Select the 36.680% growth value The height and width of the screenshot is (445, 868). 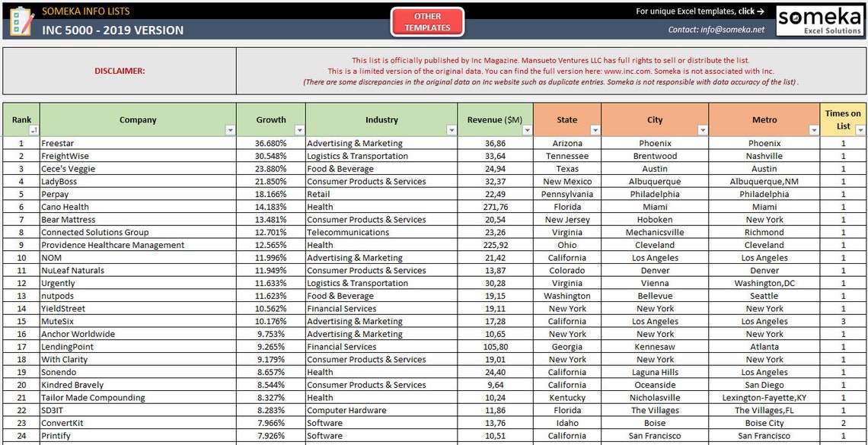pyautogui.click(x=271, y=143)
